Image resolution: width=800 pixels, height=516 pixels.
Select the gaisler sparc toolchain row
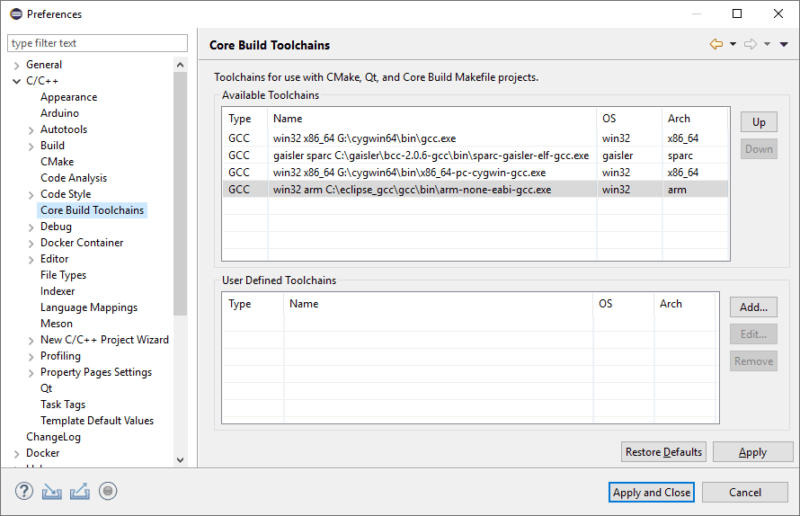(x=475, y=155)
